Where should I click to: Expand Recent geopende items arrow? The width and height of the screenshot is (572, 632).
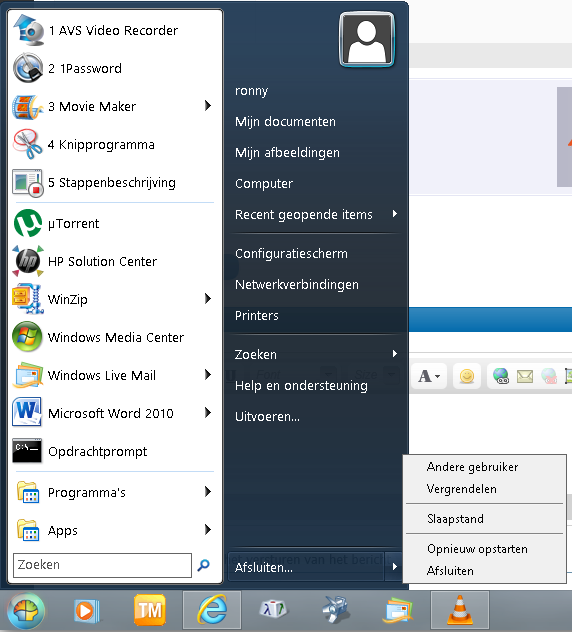click(x=395, y=214)
